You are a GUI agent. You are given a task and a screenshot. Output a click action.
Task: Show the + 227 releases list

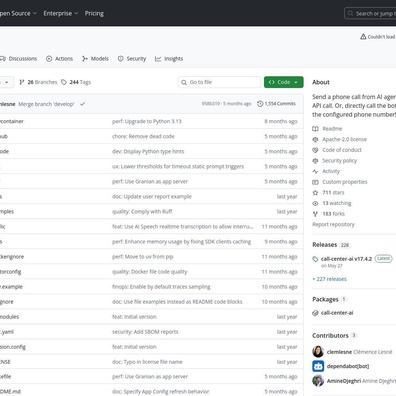(x=329, y=279)
